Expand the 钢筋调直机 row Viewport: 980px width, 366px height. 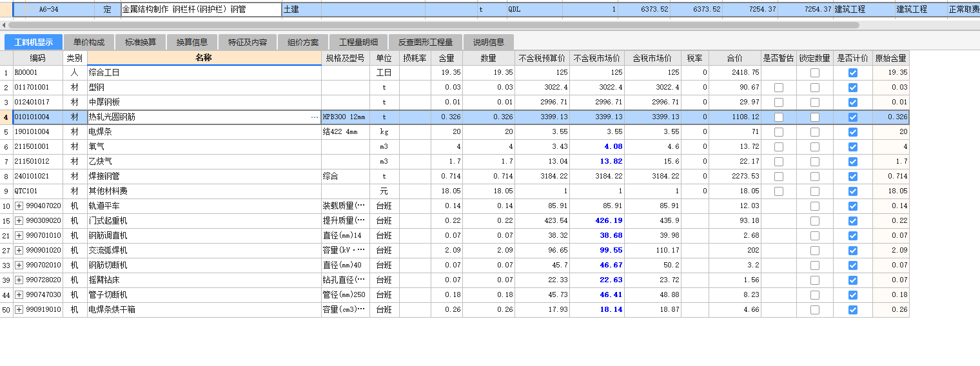[19, 236]
